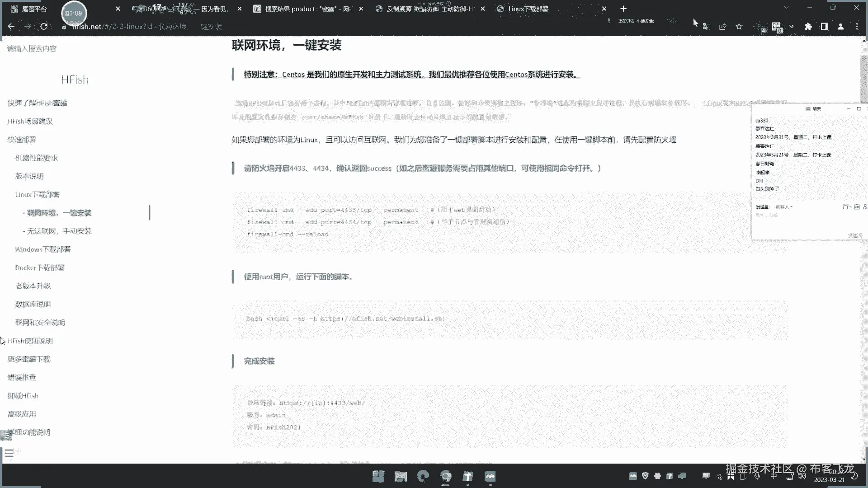Click the hamburger sidebar toggle icon
The image size is (868, 488).
(9, 453)
